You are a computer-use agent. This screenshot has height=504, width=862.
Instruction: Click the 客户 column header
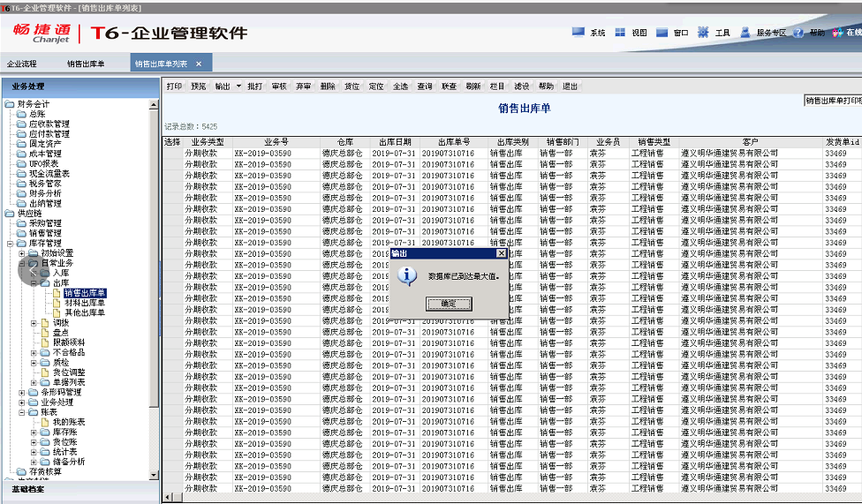751,142
